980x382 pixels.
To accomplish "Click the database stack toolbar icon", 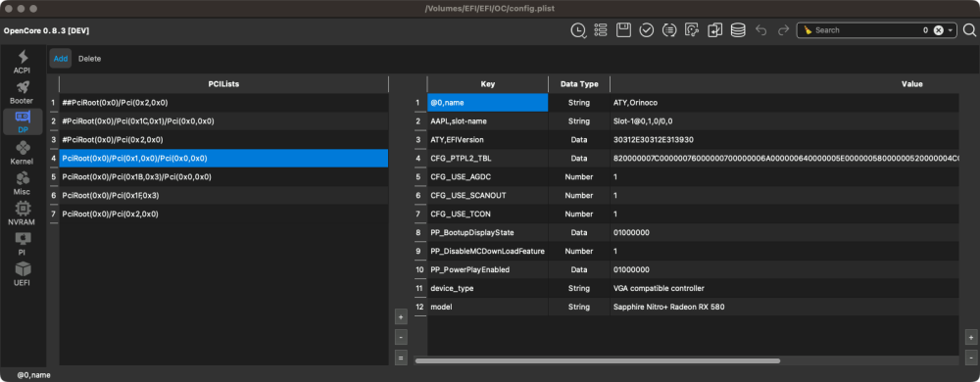I will click(x=738, y=30).
